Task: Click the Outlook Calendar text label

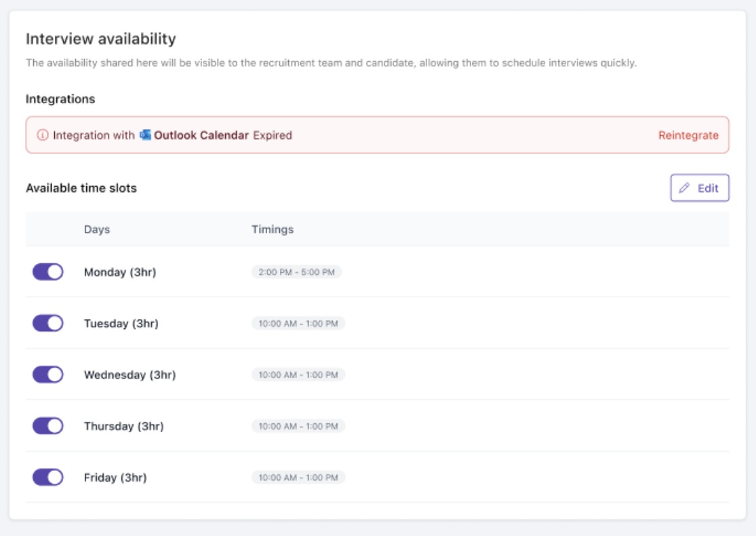Action: point(201,135)
